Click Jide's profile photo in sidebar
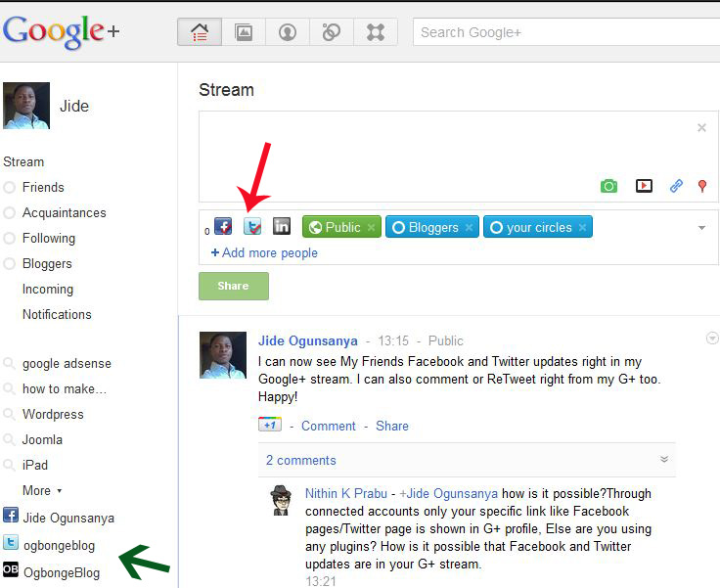This screenshot has height=588, width=720. (26, 106)
